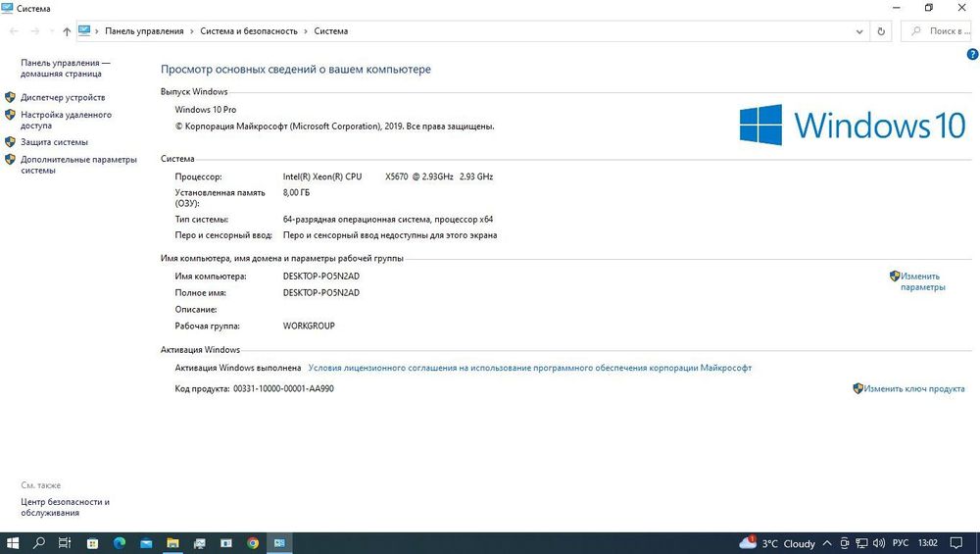This screenshot has width=980, height=554.
Task: Click the shield icon beside Диспетчер устройств
Action: point(10,97)
